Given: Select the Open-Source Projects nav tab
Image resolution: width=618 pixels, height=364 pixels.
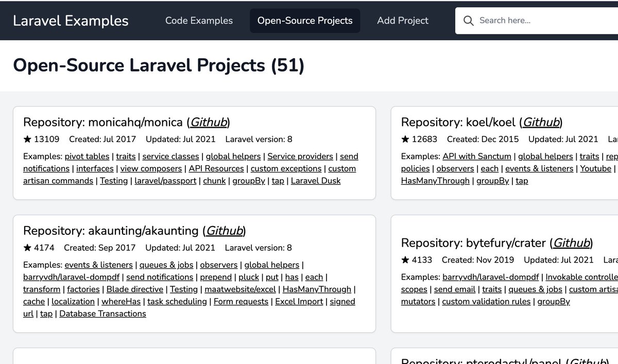Looking at the screenshot, I should pos(305,21).
